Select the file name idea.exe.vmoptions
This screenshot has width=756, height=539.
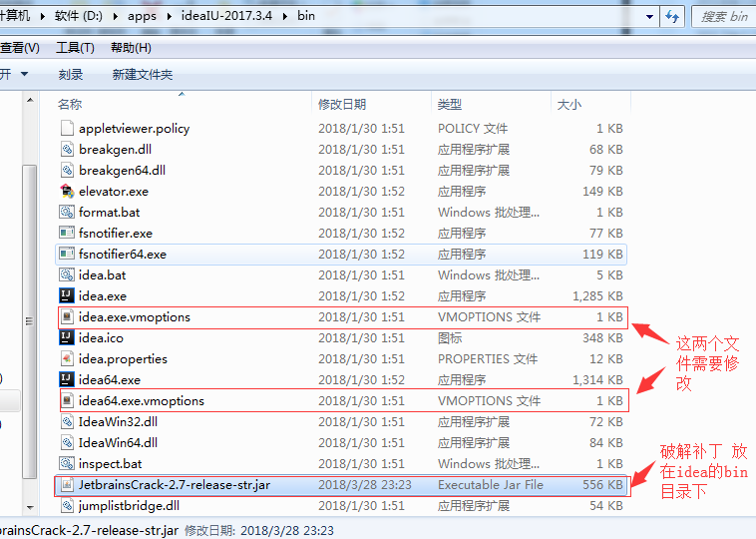(135, 317)
